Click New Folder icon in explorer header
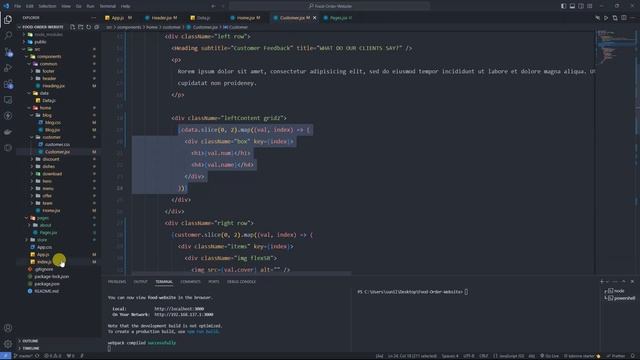The width and height of the screenshot is (640, 360). pyautogui.click(x=80, y=27)
